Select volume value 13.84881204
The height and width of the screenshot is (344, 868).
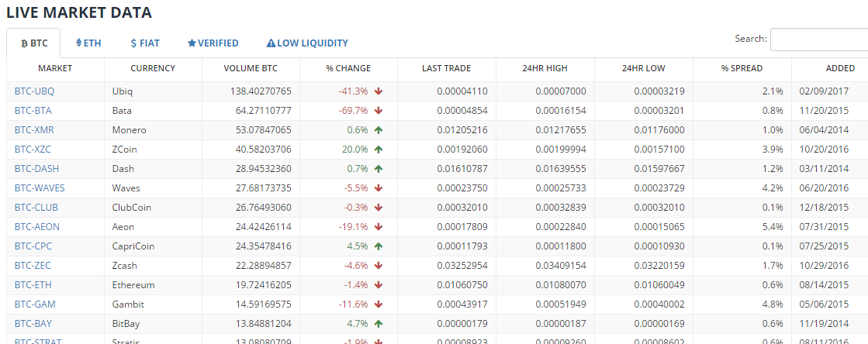263,324
